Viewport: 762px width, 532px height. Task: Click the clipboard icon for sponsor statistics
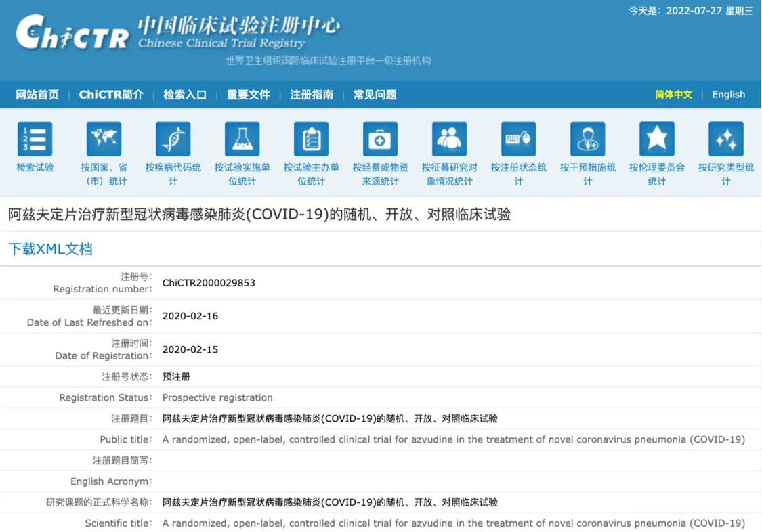pyautogui.click(x=311, y=139)
